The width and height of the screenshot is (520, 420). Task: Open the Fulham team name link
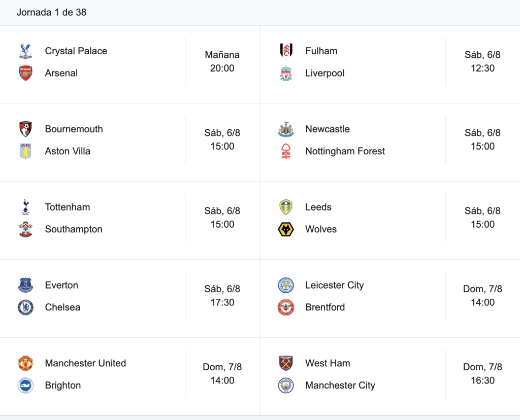pyautogui.click(x=321, y=51)
